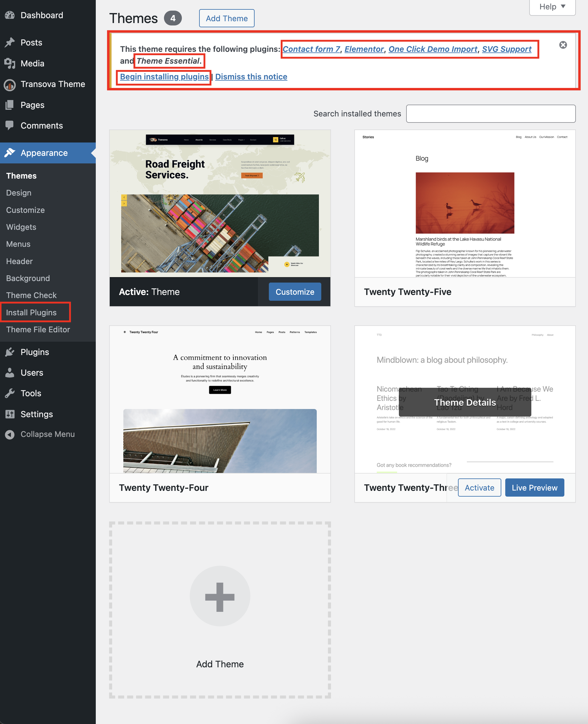The height and width of the screenshot is (724, 588).
Task: Click the Dashboard gauge icon
Action: click(x=10, y=15)
